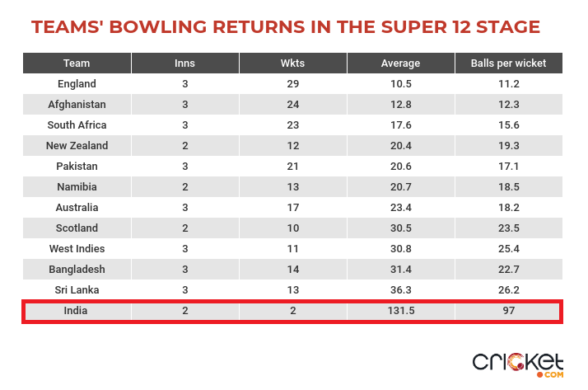Image resolution: width=588 pixels, height=390 pixels.
Task: Click the West Indies team cell
Action: 77,249
